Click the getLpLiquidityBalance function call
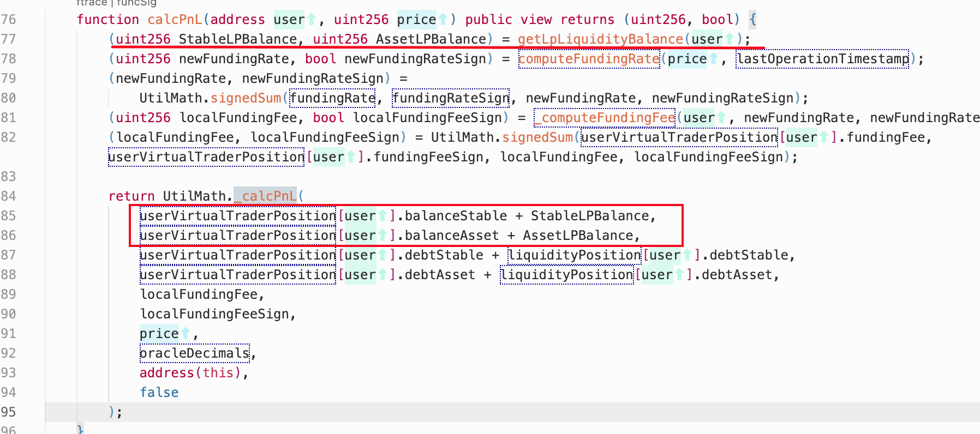 point(600,39)
